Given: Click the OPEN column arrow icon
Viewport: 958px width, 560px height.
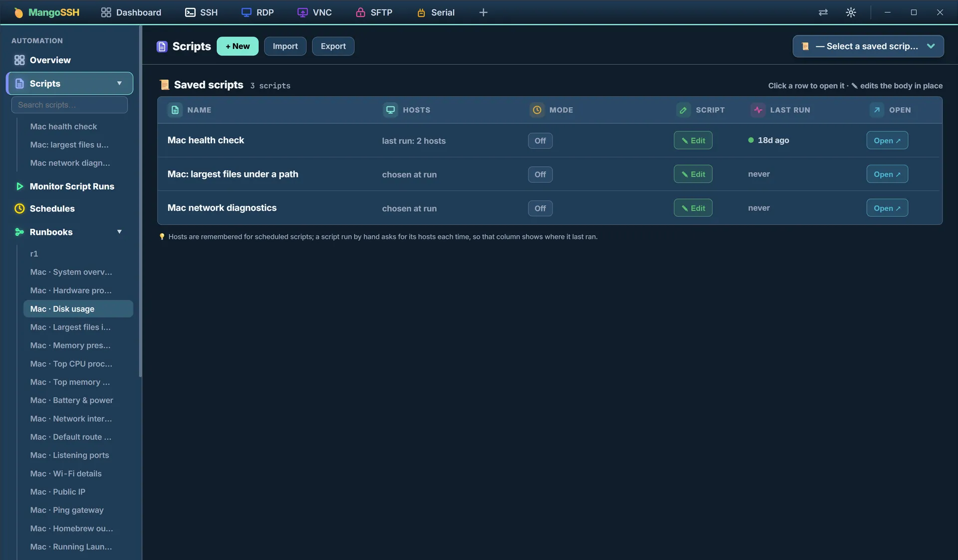Looking at the screenshot, I should [x=877, y=110].
